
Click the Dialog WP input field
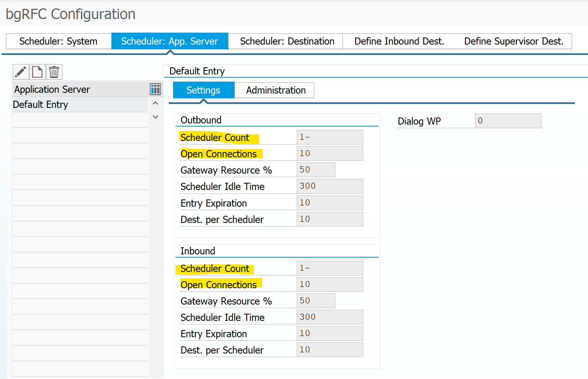(508, 121)
